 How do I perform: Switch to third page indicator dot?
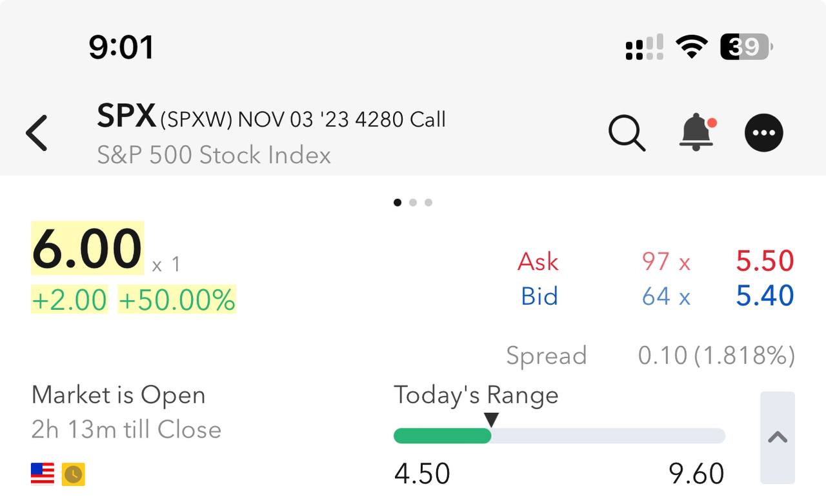[x=428, y=203]
